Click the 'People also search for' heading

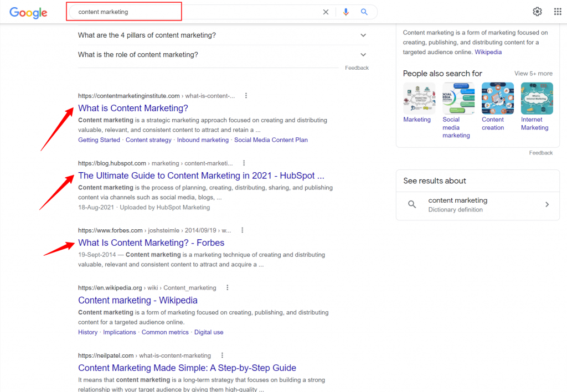(x=442, y=74)
